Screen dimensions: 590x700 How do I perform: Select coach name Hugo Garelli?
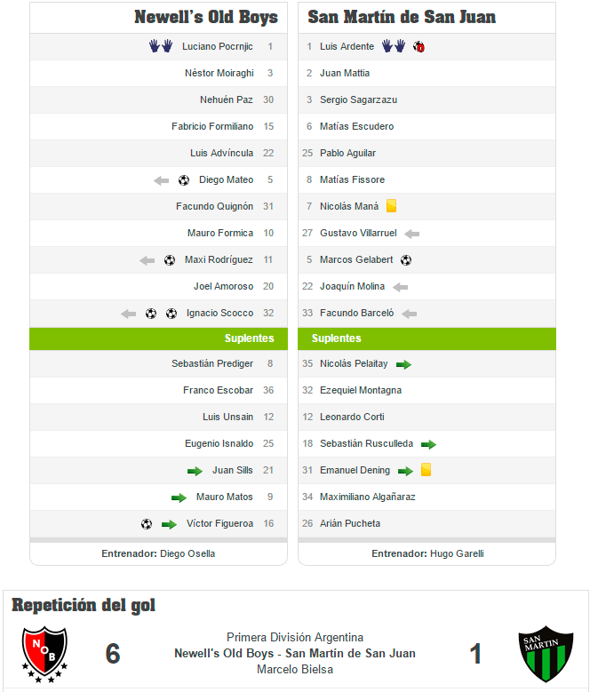click(x=457, y=553)
